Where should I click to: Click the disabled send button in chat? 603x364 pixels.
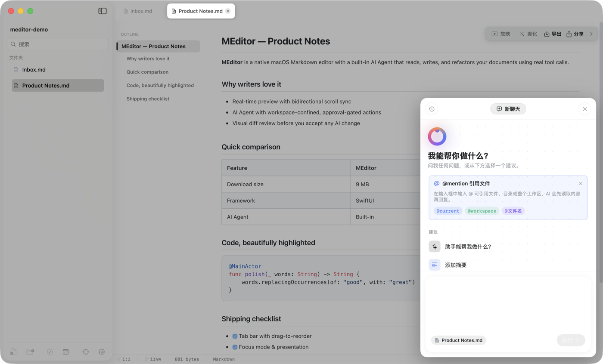coord(571,340)
